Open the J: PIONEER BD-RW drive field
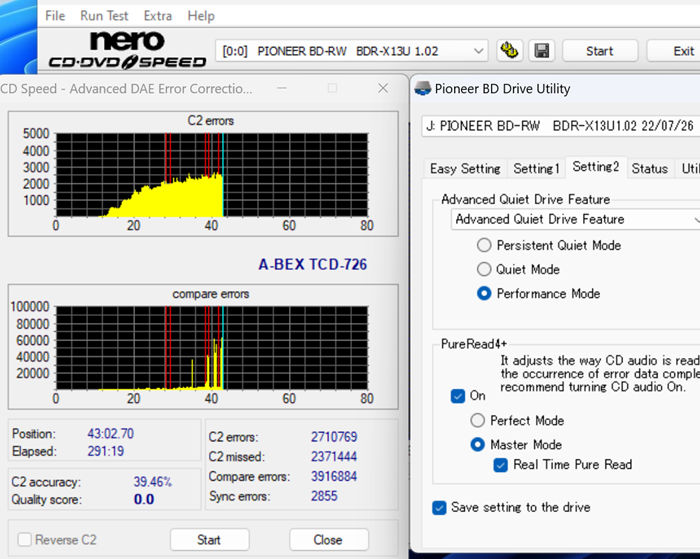The image size is (700, 559). coord(561,126)
